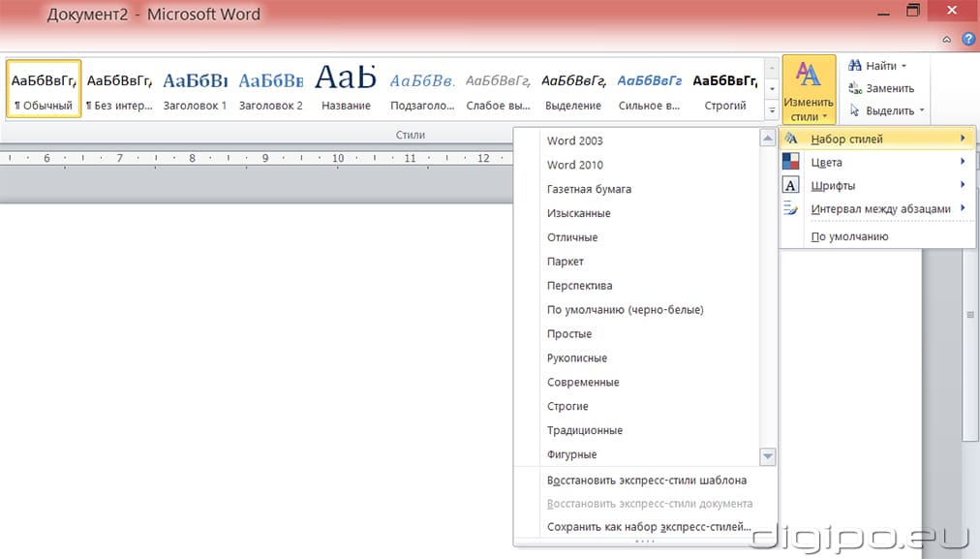Open the Найти dropdown arrow
The width and height of the screenshot is (980, 559).
click(903, 66)
